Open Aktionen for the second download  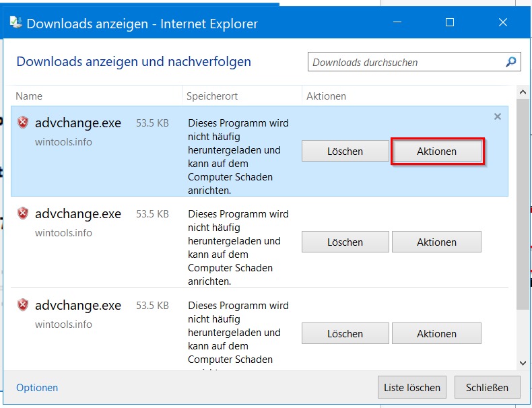[x=436, y=242]
